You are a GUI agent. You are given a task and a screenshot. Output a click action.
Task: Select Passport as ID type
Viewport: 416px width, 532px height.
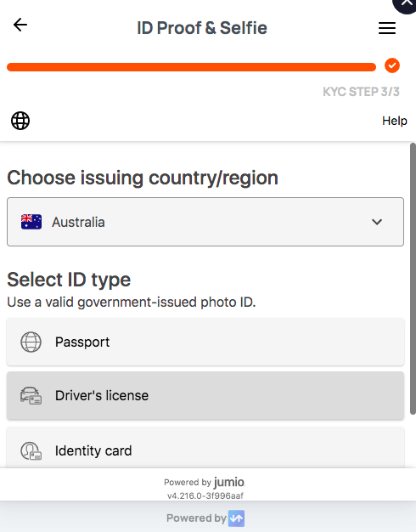(x=205, y=342)
